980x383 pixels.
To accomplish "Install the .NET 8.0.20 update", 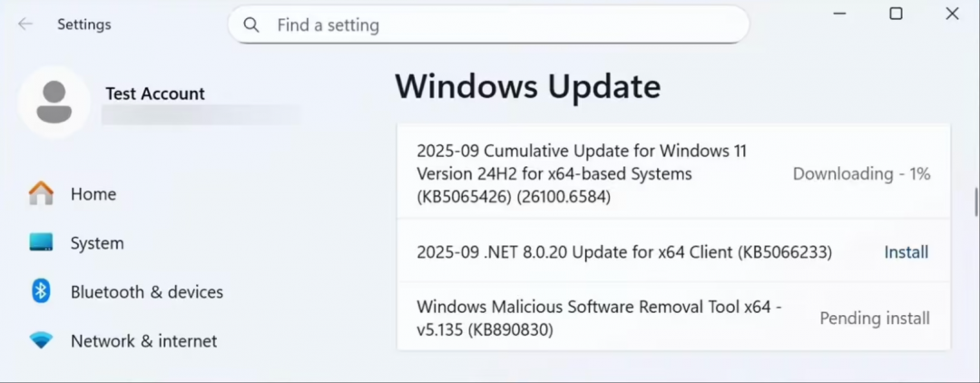I will pyautogui.click(x=906, y=252).
